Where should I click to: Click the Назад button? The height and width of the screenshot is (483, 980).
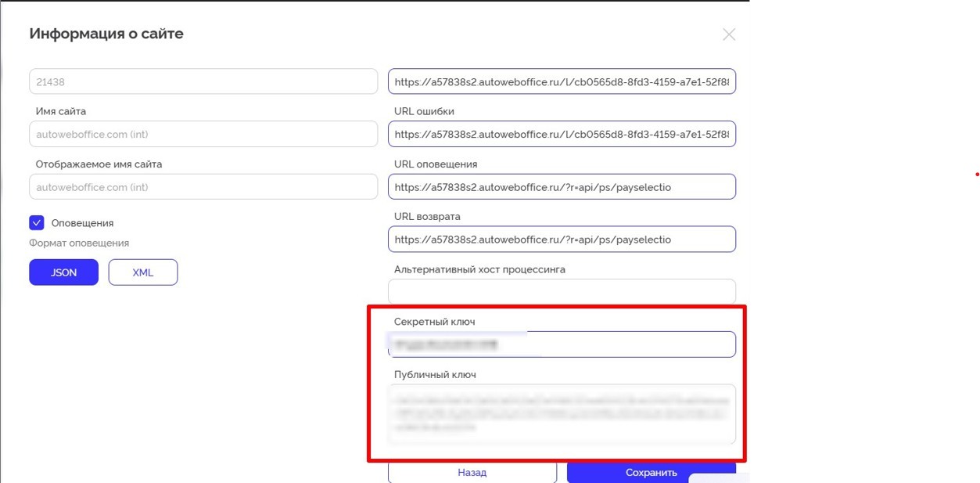472,472
